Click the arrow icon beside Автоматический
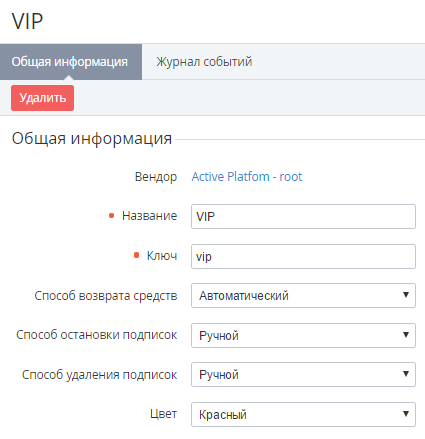The image size is (425, 439). pyautogui.click(x=406, y=295)
